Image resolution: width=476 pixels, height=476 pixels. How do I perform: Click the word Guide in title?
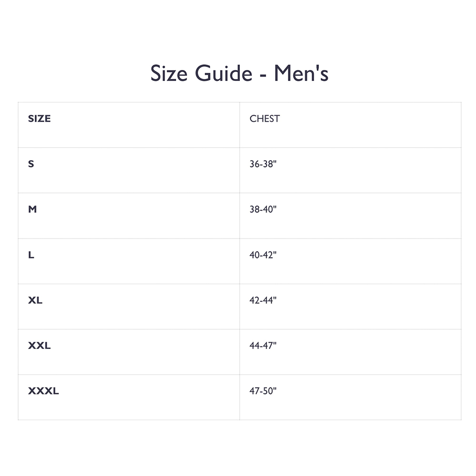coord(223,73)
